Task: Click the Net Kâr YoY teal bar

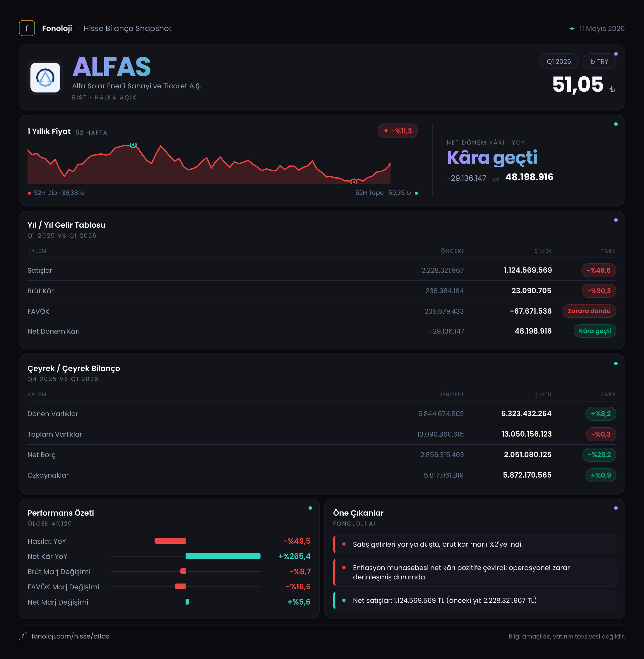Action: click(223, 556)
